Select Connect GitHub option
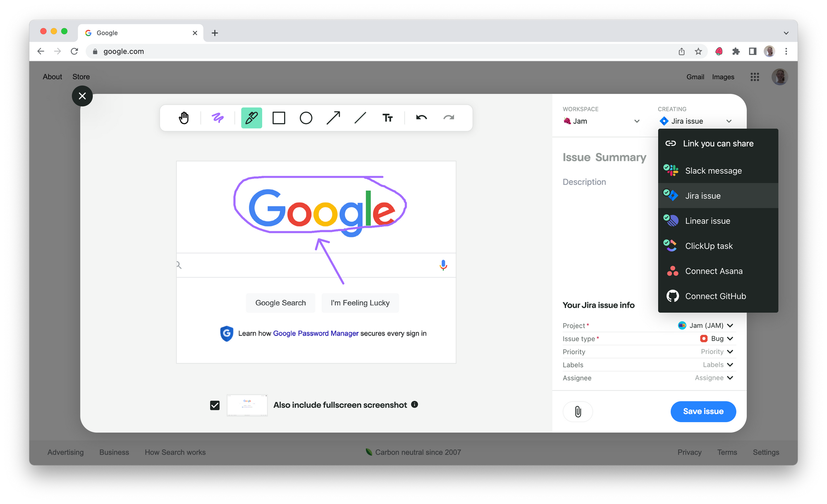The width and height of the screenshot is (827, 504). pyautogui.click(x=715, y=296)
